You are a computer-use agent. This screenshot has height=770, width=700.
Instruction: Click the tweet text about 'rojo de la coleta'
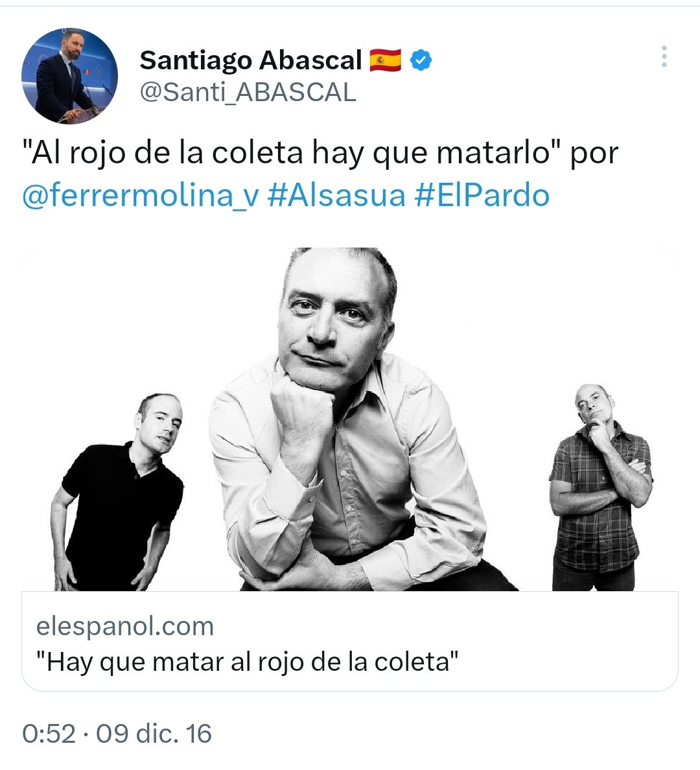coord(320,153)
